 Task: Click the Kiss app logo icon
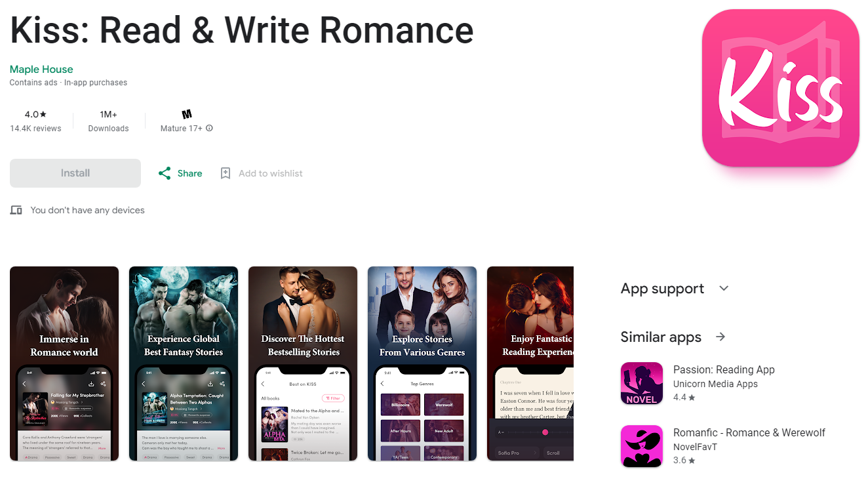(x=780, y=88)
